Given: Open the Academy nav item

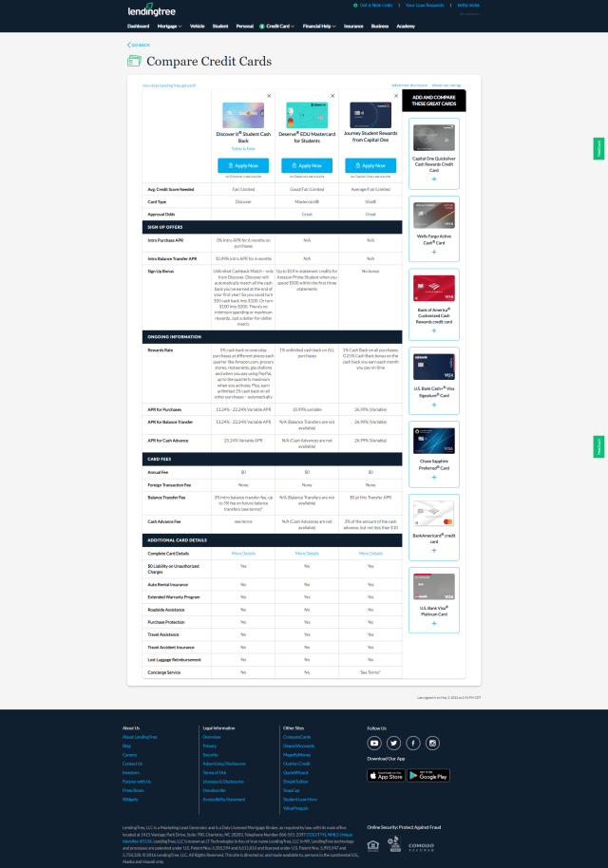Looking at the screenshot, I should coord(406,26).
